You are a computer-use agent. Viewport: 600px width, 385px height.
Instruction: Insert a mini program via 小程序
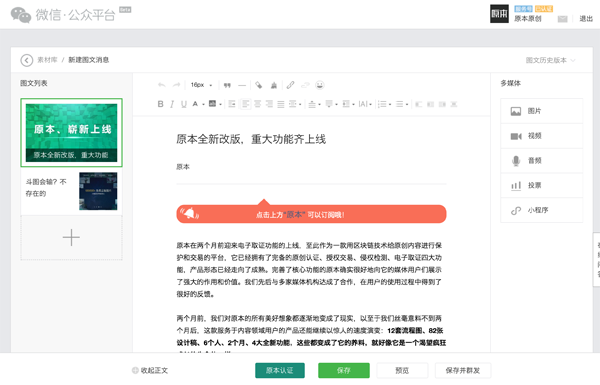[x=542, y=210]
